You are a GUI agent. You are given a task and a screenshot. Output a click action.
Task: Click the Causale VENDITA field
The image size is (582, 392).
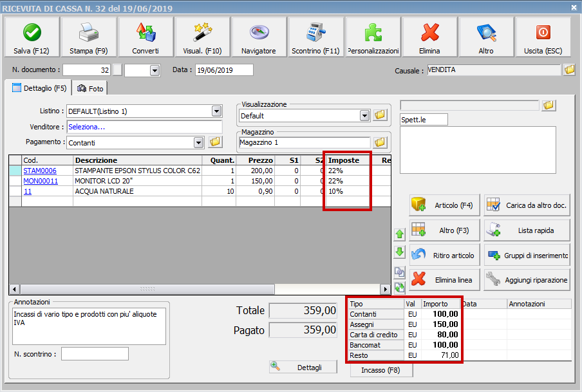494,70
